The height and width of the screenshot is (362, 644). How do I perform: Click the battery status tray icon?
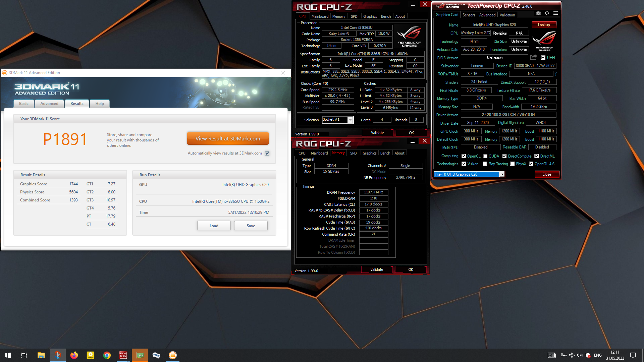pyautogui.click(x=564, y=355)
